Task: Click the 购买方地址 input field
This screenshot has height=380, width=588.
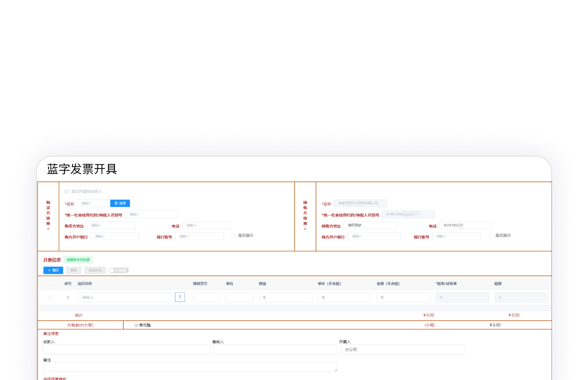Action: pos(111,225)
